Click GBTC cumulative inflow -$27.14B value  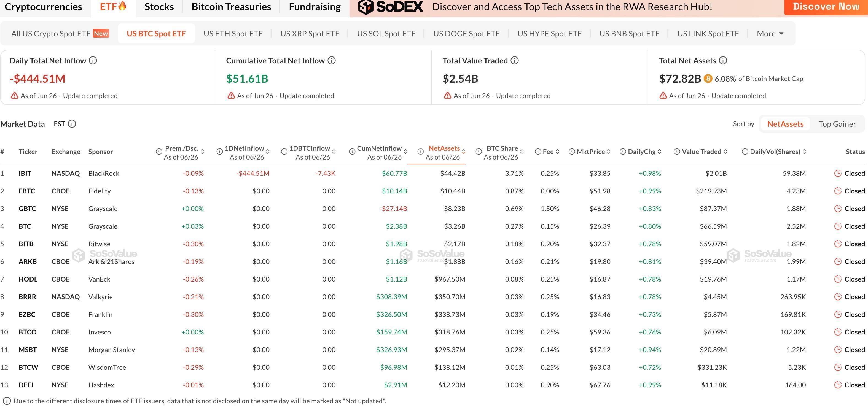[x=393, y=209]
